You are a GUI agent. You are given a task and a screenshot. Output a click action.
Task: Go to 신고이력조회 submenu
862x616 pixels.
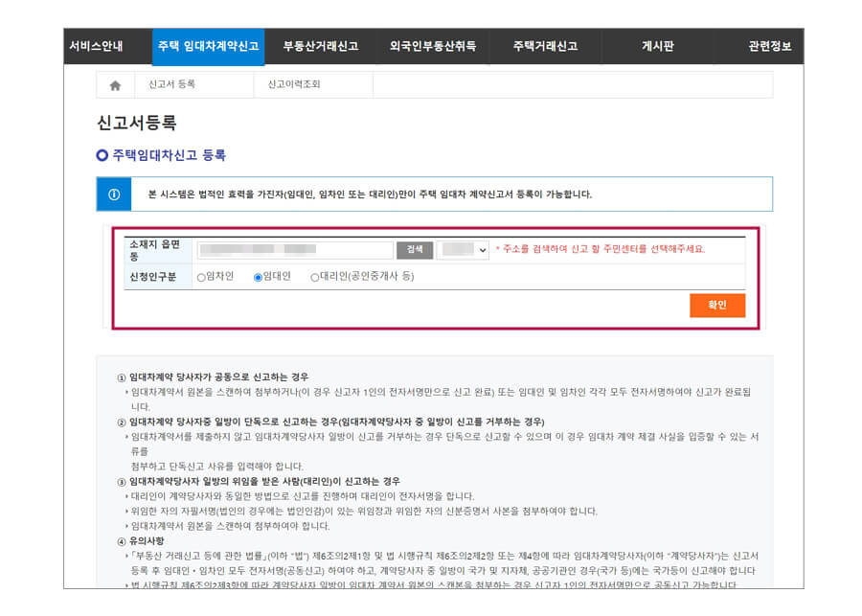[x=294, y=84]
